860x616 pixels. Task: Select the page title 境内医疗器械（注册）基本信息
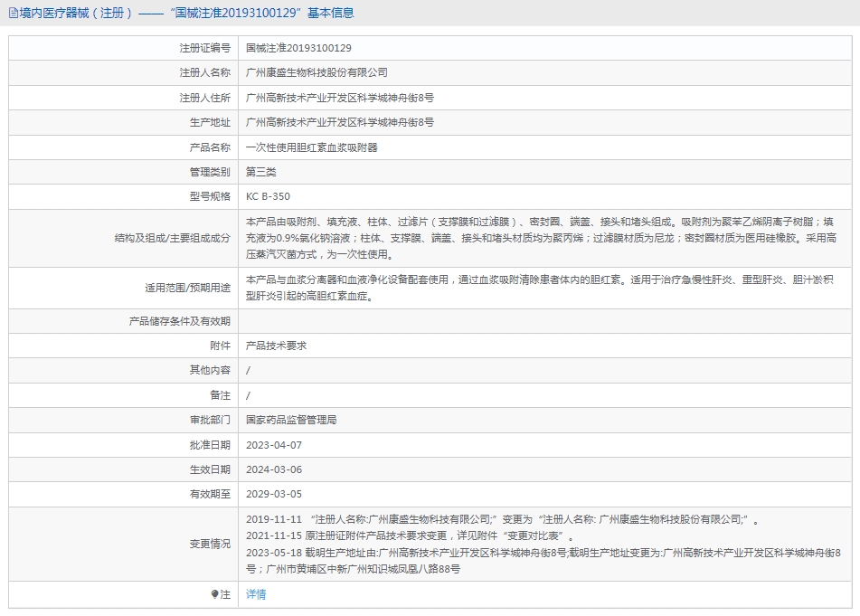click(186, 14)
